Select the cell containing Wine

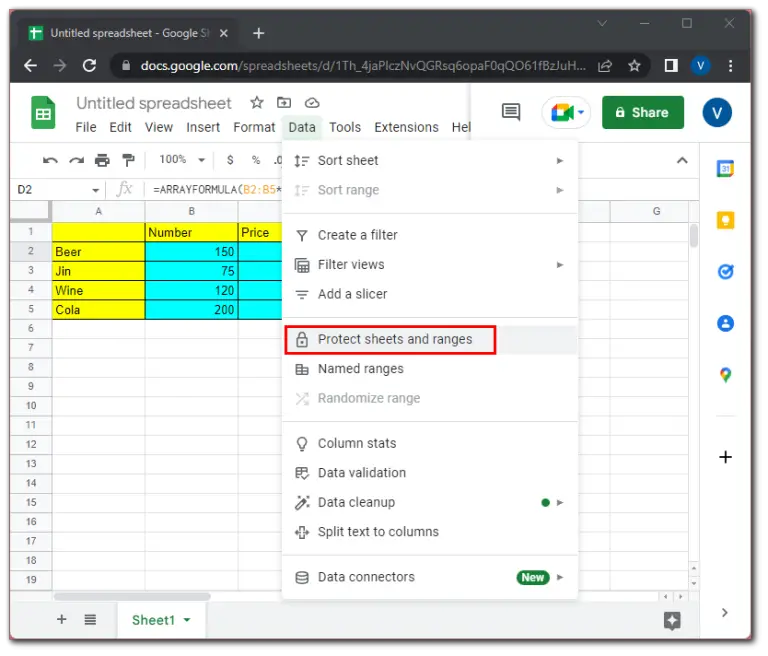pos(98,291)
